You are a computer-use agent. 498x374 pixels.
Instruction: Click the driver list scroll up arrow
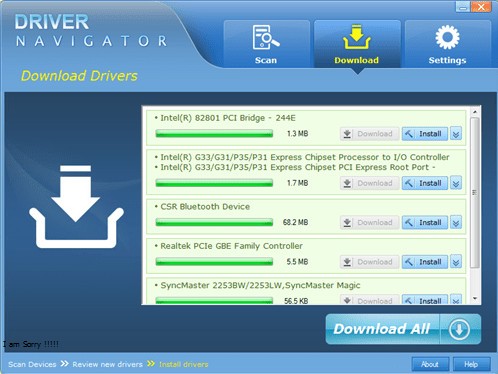[475, 111]
